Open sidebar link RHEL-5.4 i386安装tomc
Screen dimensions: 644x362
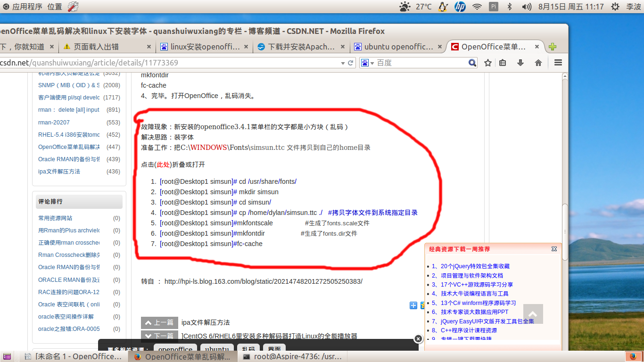point(69,134)
